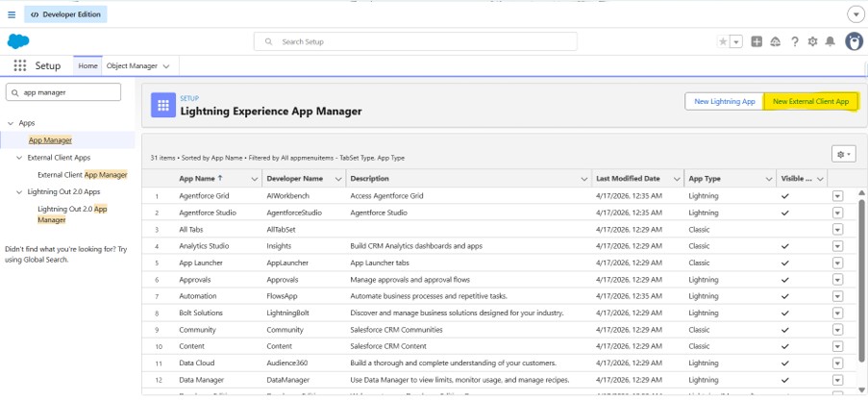868x401 pixels.
Task: Open the Last Modified Date column chevron
Action: [x=677, y=179]
